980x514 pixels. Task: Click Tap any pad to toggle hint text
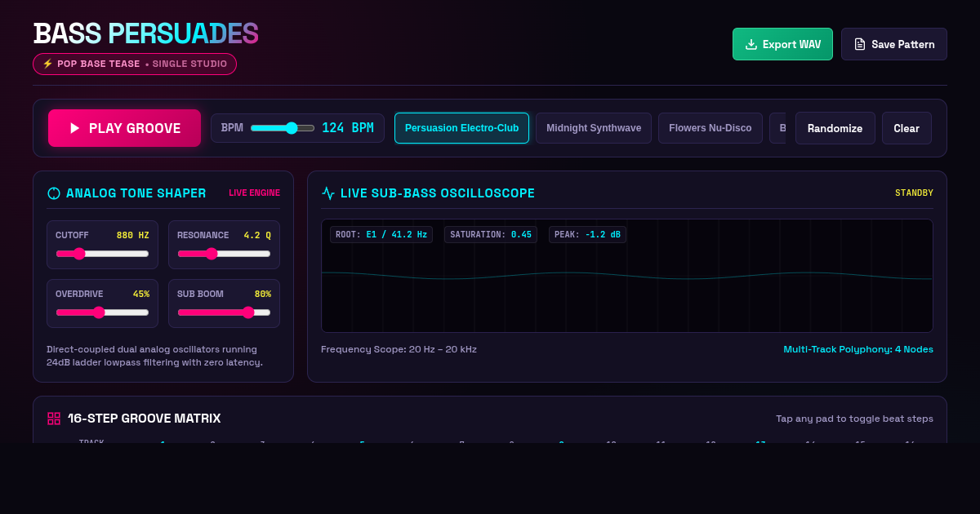point(854,419)
